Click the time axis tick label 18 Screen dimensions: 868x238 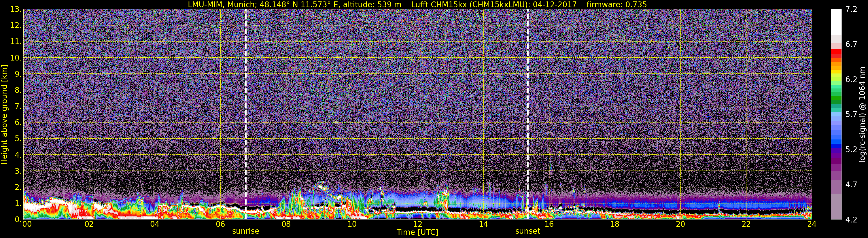pos(614,224)
